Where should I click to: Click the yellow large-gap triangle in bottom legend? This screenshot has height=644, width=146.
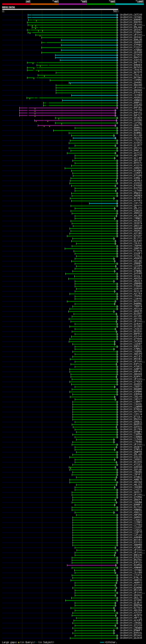pos(19,642)
